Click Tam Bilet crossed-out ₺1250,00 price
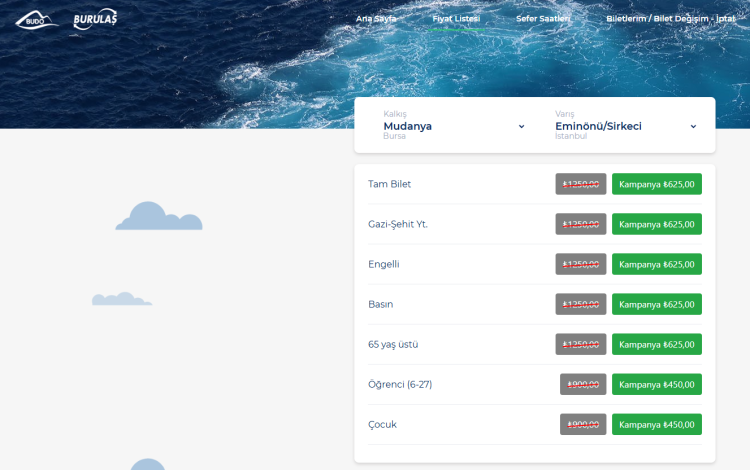 (x=581, y=184)
